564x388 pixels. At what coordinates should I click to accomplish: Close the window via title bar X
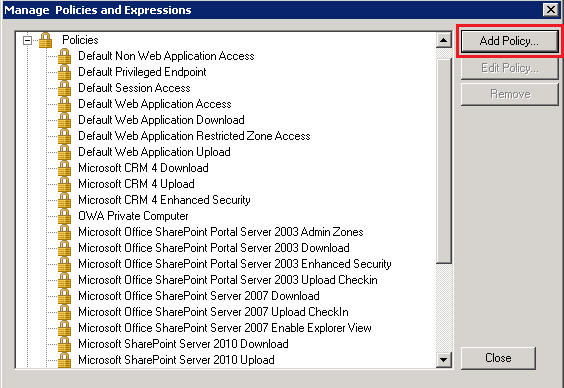click(551, 9)
